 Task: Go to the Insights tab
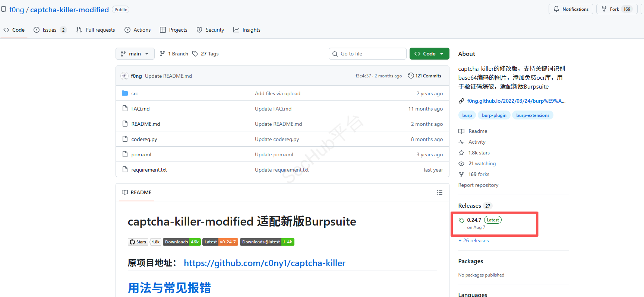247,30
